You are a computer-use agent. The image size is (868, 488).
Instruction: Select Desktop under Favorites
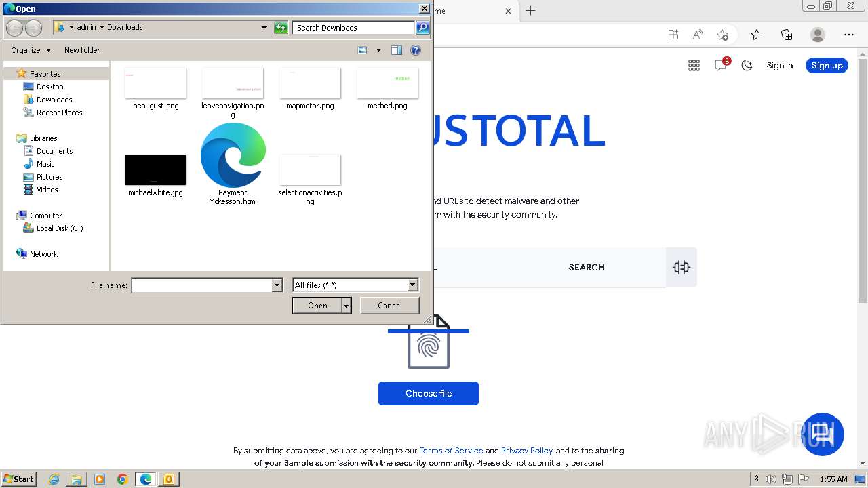[x=50, y=87]
